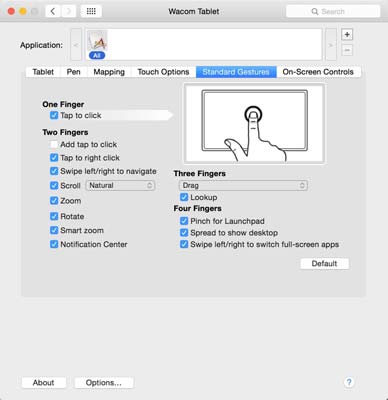Image resolution: width=388 pixels, height=400 pixels.
Task: Add application with plus button
Action: pyautogui.click(x=347, y=34)
